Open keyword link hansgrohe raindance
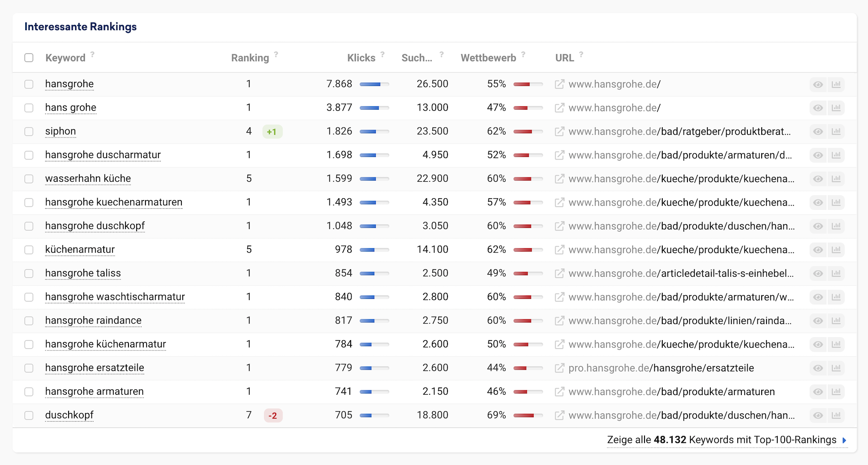 click(93, 321)
